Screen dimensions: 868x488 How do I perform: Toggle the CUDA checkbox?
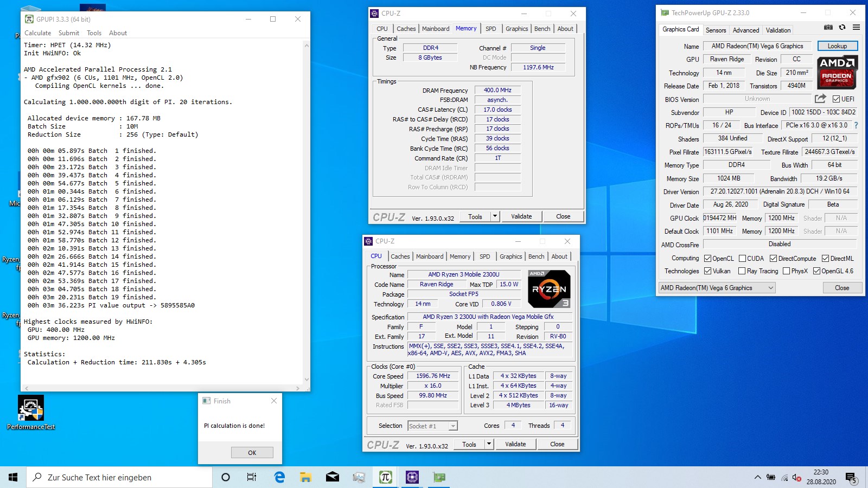tap(742, 259)
